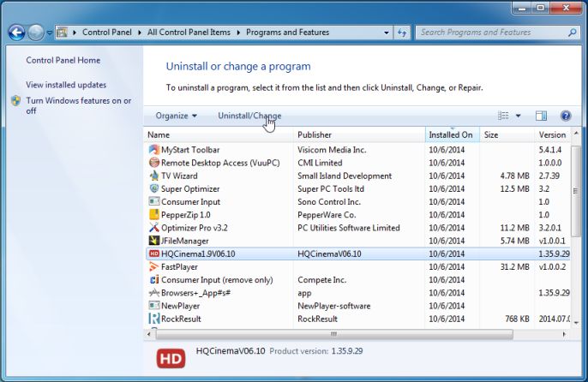This screenshot has width=588, height=382.
Task: Click the HQCinema1.9V06.10 HD icon in list
Action: pos(154,254)
